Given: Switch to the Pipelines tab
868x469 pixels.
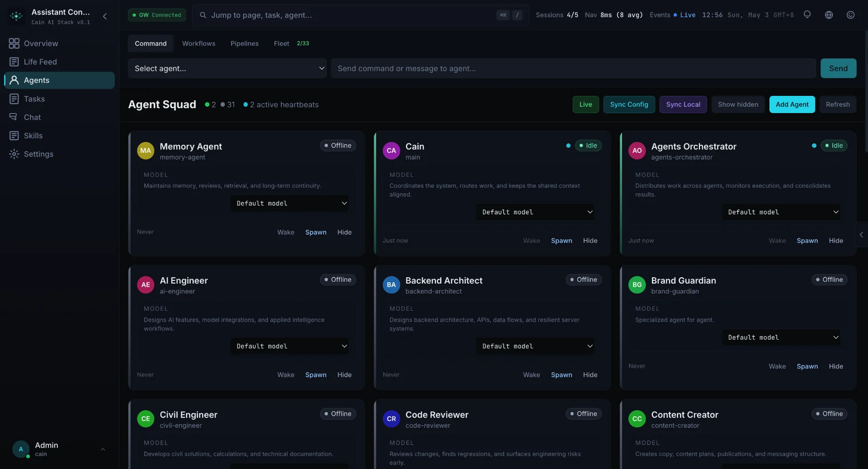Looking at the screenshot, I should point(245,43).
